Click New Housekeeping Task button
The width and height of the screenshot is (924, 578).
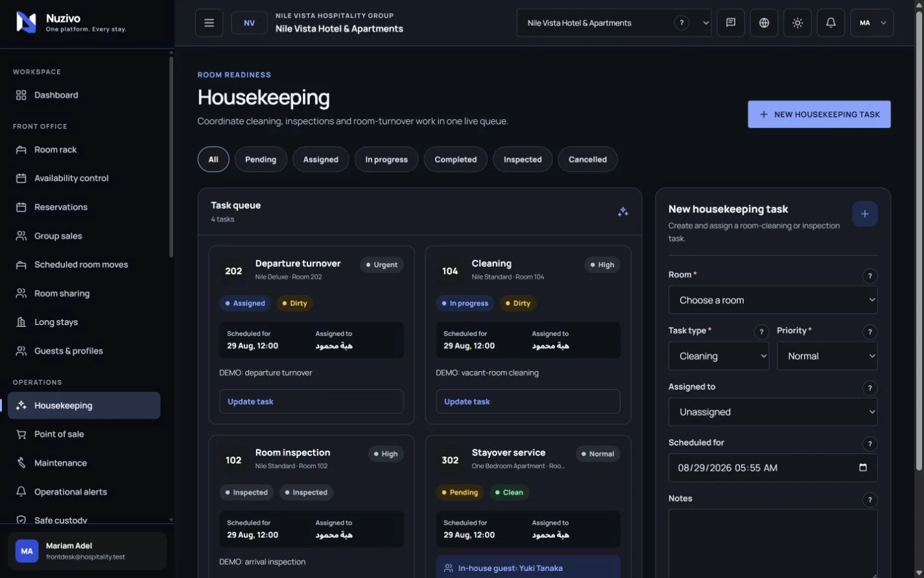[819, 114]
